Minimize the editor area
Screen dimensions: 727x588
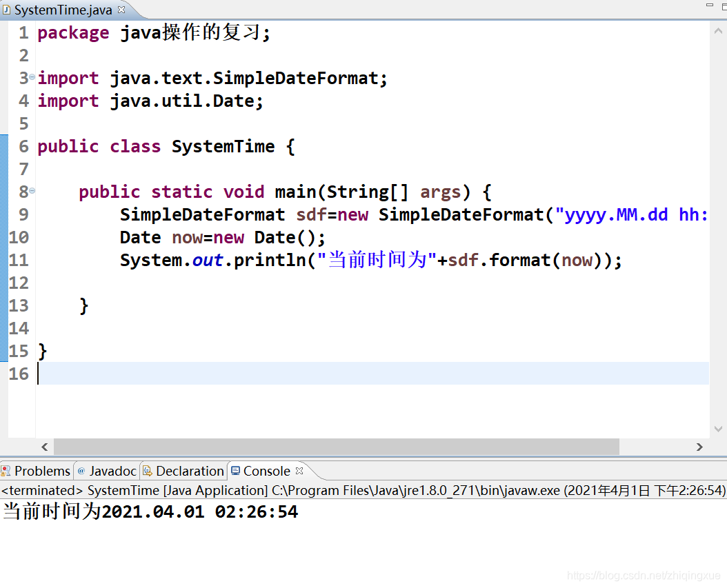(709, 5)
